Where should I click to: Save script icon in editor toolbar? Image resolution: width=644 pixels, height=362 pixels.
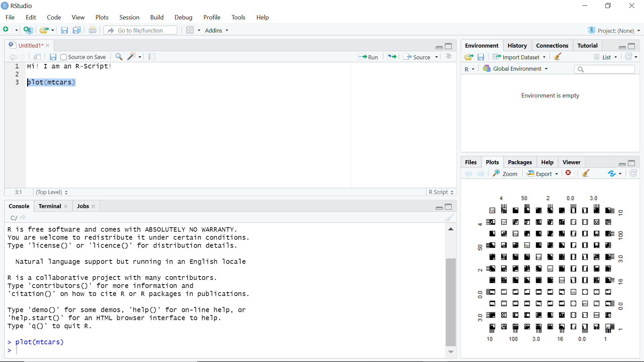pyautogui.click(x=53, y=57)
